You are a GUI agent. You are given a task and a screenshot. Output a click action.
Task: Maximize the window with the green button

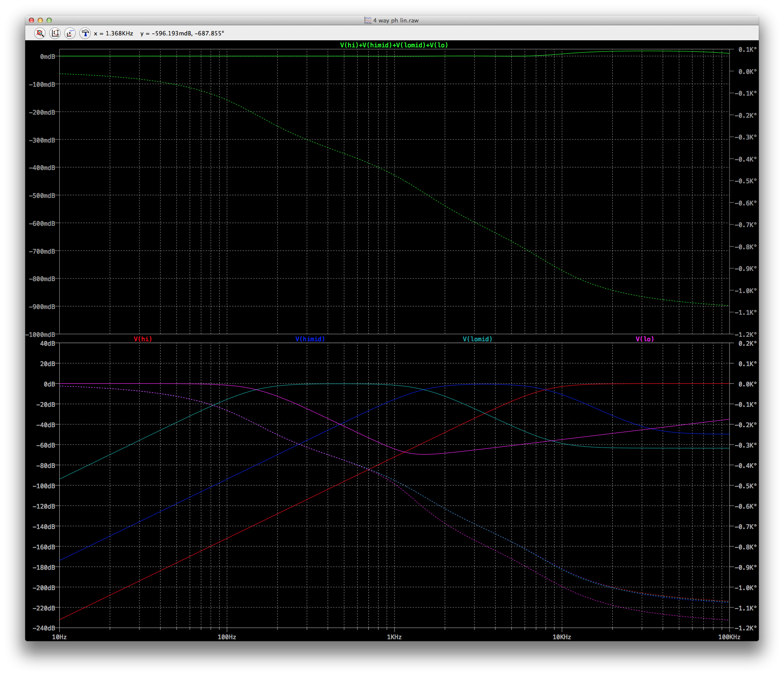tap(49, 20)
